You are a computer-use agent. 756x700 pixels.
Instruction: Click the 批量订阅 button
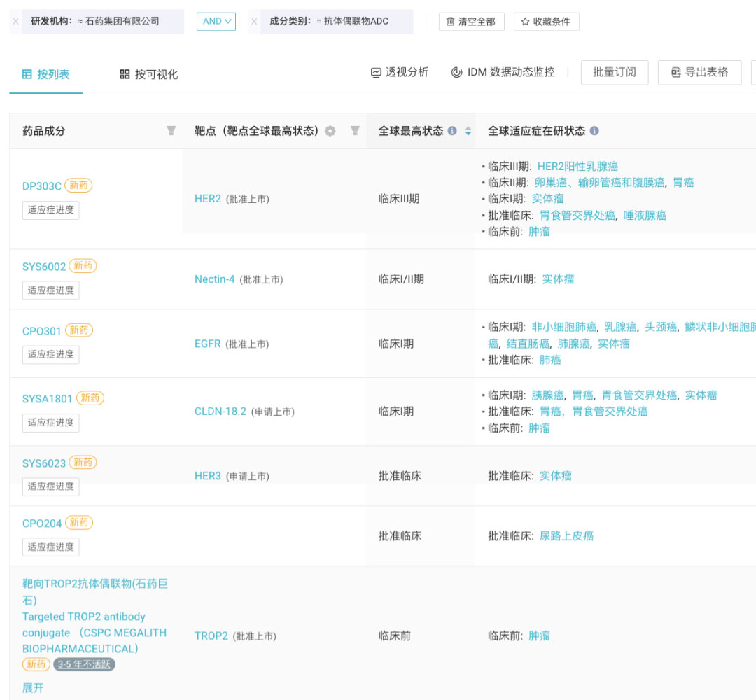[x=615, y=72]
